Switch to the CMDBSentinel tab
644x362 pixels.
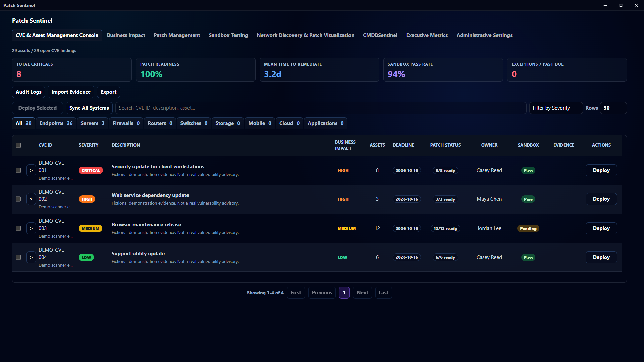380,35
